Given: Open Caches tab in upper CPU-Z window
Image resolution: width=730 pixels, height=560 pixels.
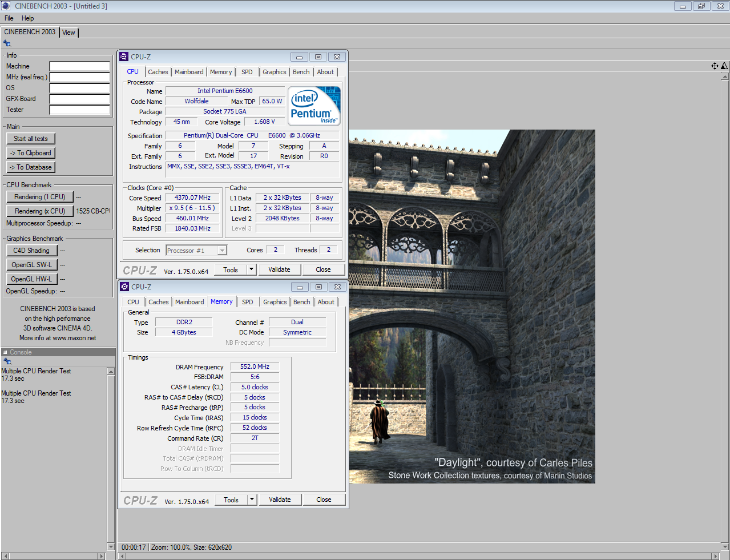Looking at the screenshot, I should [x=158, y=72].
